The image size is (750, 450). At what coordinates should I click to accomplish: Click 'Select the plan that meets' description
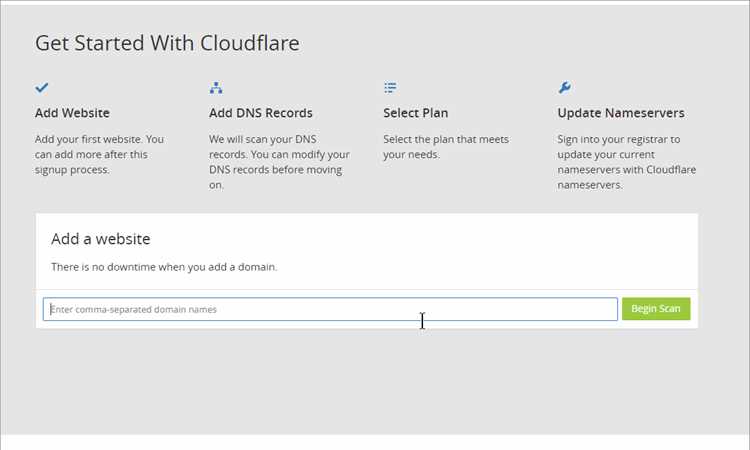[x=446, y=147]
